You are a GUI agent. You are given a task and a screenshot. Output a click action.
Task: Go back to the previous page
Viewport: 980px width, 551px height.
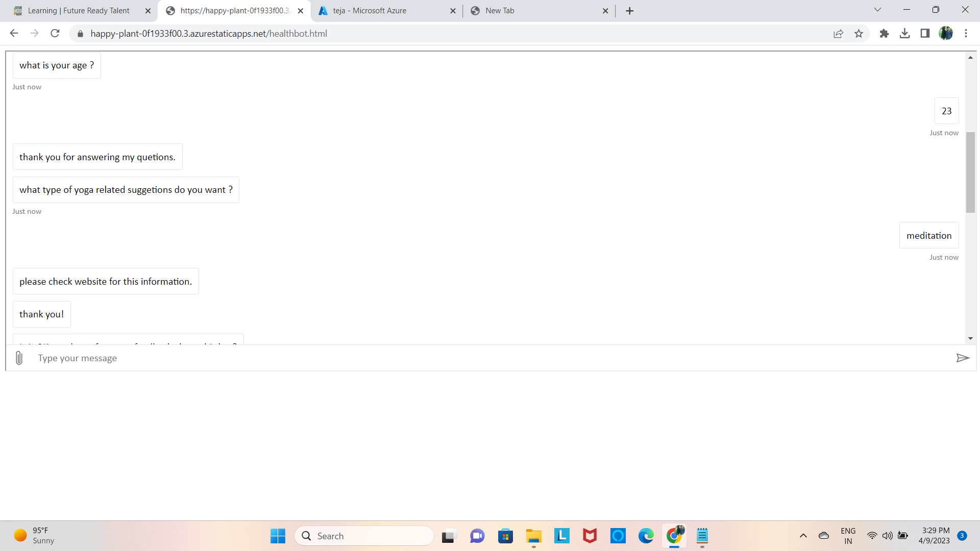pos(14,34)
